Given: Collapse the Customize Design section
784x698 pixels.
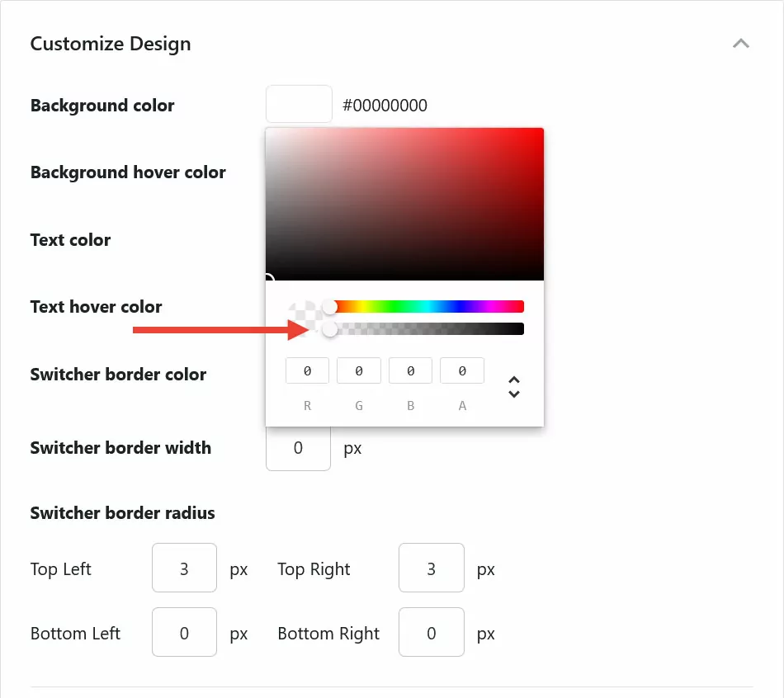Looking at the screenshot, I should 740,43.
